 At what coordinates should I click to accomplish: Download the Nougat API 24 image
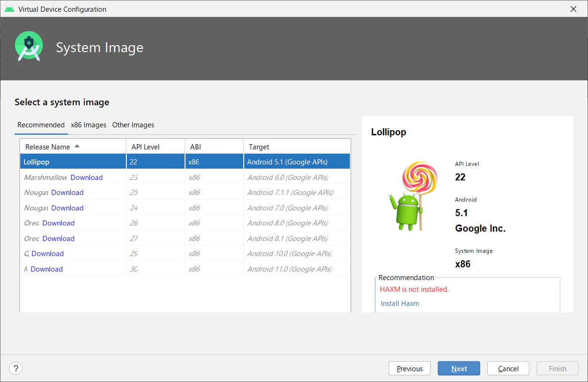click(x=67, y=208)
